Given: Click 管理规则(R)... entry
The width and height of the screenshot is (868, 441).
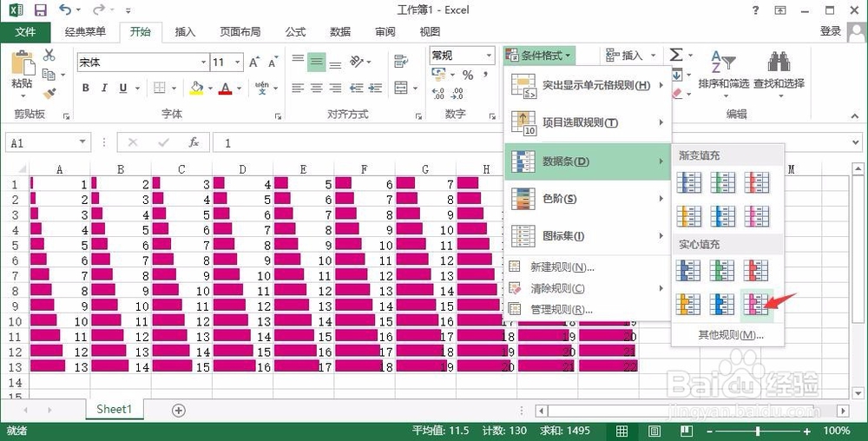Looking at the screenshot, I should [x=588, y=309].
